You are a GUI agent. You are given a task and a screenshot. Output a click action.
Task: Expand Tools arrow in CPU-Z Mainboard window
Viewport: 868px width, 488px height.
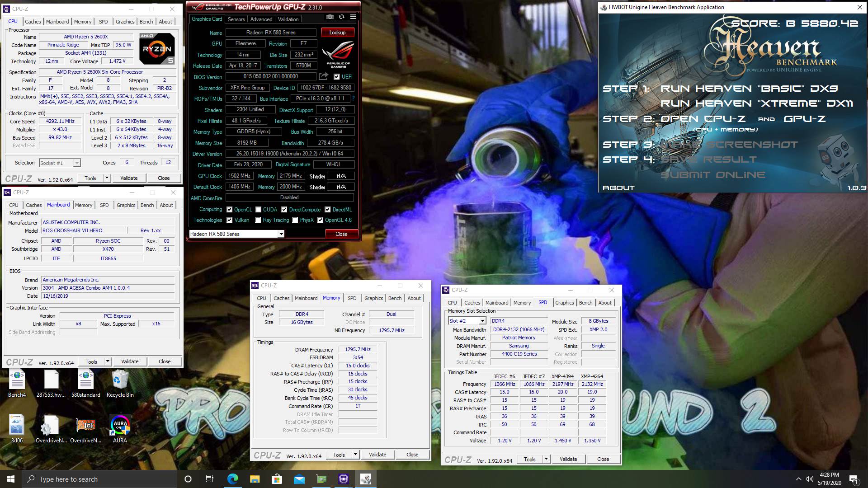pos(108,361)
